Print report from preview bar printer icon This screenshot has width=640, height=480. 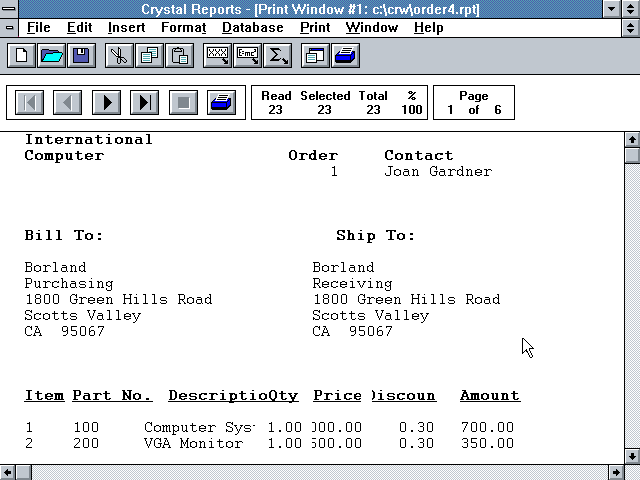pyautogui.click(x=221, y=102)
